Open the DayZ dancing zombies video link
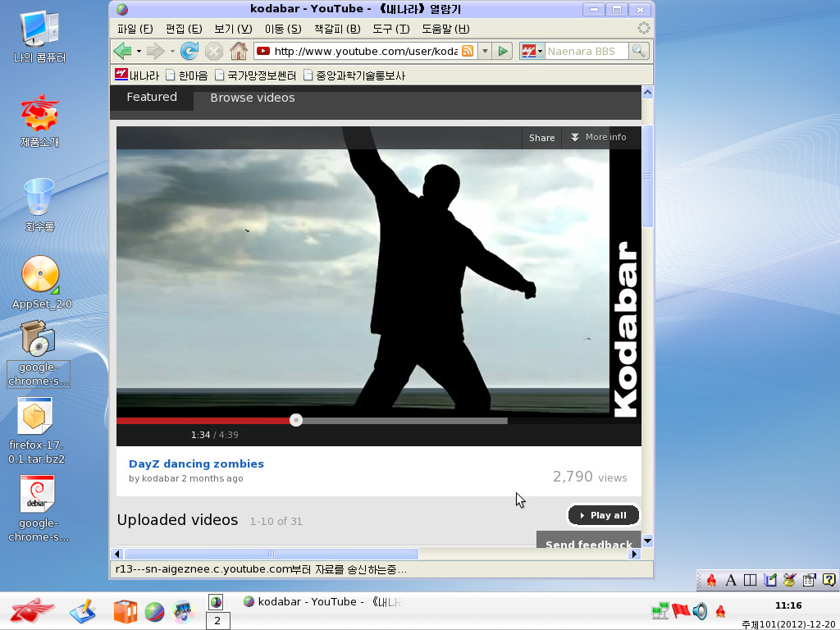Viewport: 840px width, 630px height. coord(196,463)
